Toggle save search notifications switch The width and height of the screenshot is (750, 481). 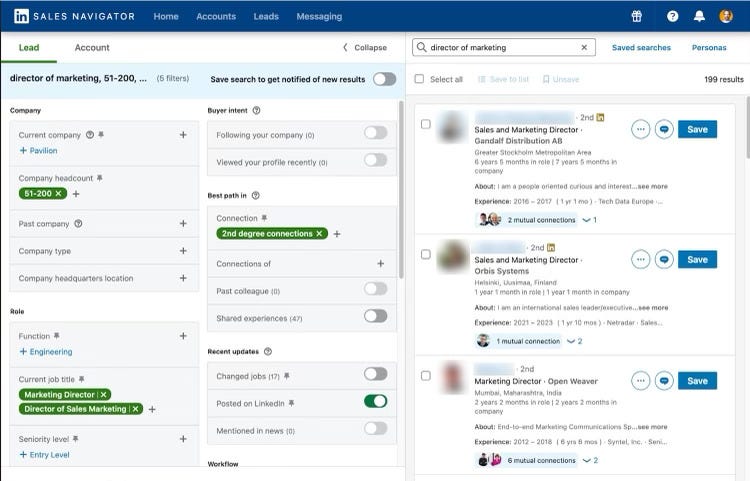[x=385, y=79]
